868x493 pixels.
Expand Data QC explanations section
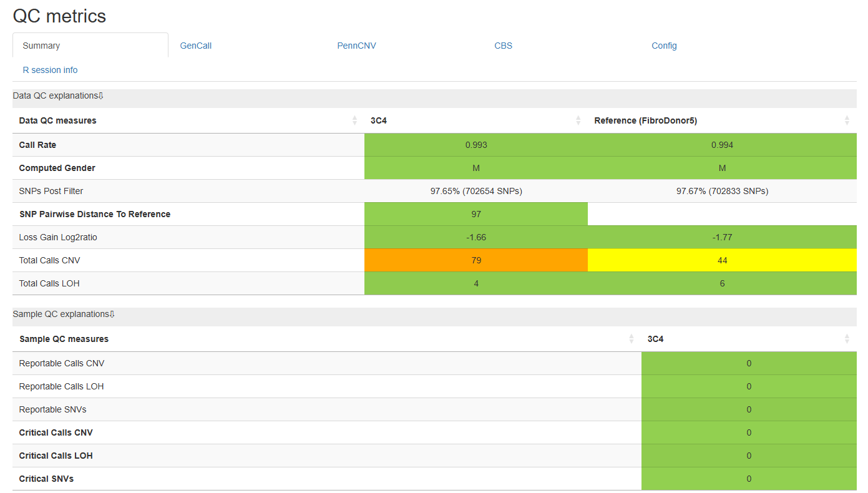(58, 95)
